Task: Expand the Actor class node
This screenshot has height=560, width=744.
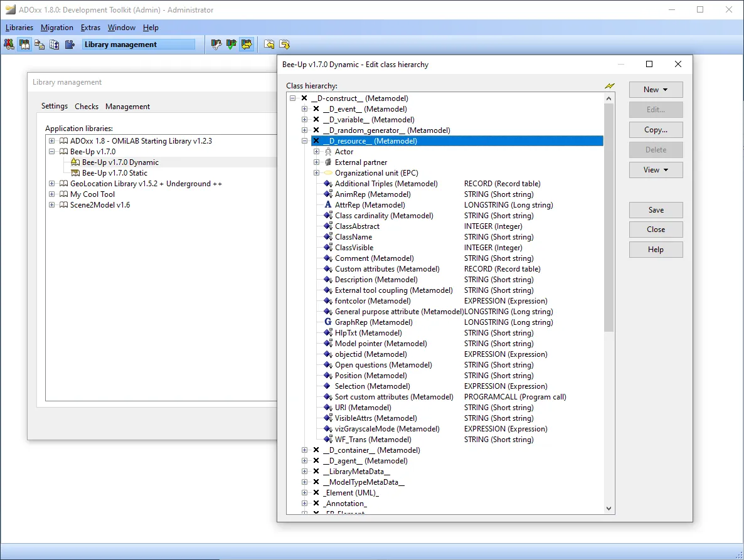Action: [x=317, y=152]
